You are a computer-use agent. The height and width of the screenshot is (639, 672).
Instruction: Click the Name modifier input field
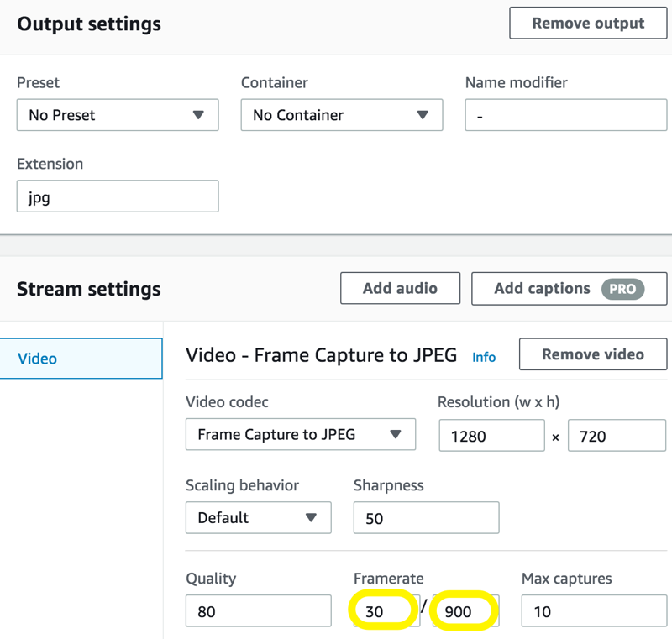tap(565, 115)
